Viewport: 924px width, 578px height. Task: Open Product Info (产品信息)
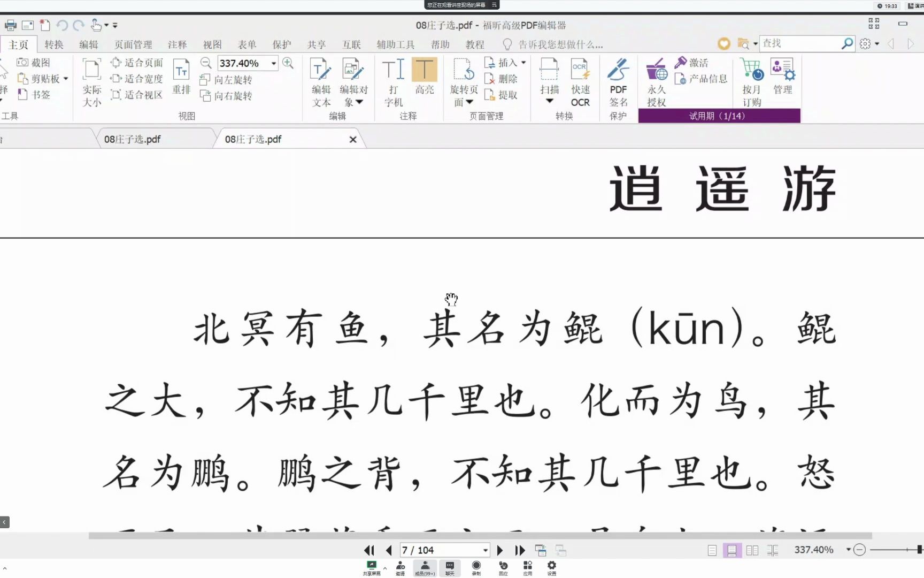pos(701,79)
